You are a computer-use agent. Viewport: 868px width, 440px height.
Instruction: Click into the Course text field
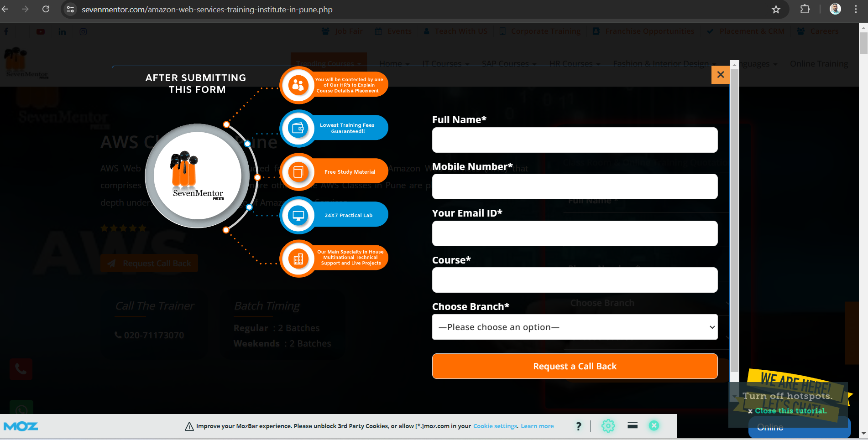pos(575,280)
